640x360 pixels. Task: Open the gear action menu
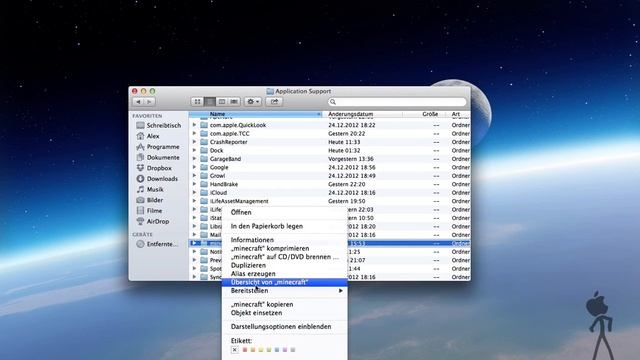[x=253, y=102]
